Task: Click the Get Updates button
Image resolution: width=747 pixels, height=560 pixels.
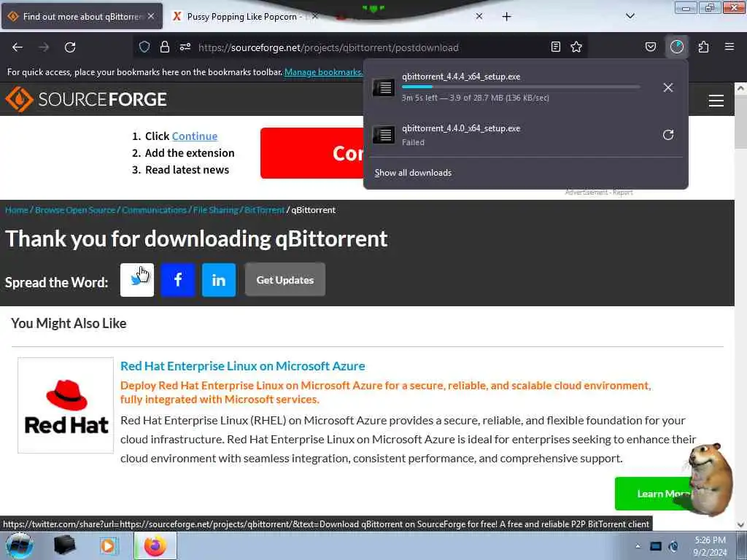Action: coord(285,280)
